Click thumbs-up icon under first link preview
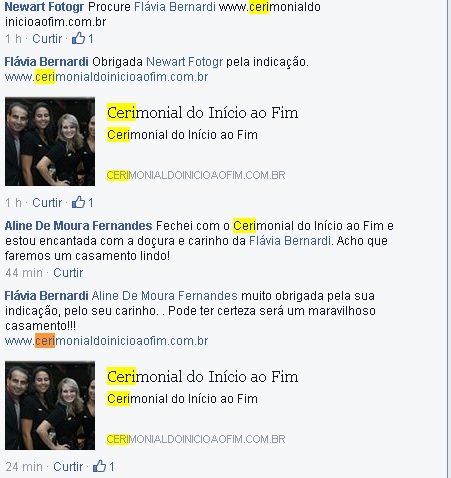The image size is (451, 478). pyautogui.click(x=79, y=202)
